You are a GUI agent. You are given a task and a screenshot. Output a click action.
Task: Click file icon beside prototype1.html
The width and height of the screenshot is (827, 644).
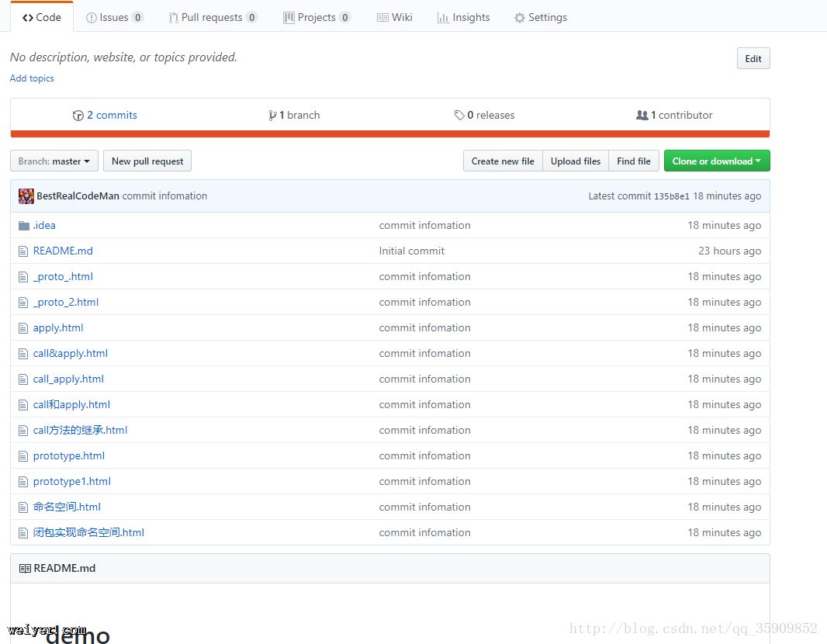pos(23,482)
